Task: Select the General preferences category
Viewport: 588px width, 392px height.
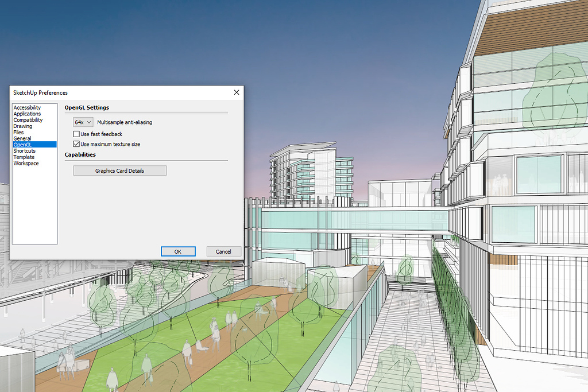Action: point(22,138)
